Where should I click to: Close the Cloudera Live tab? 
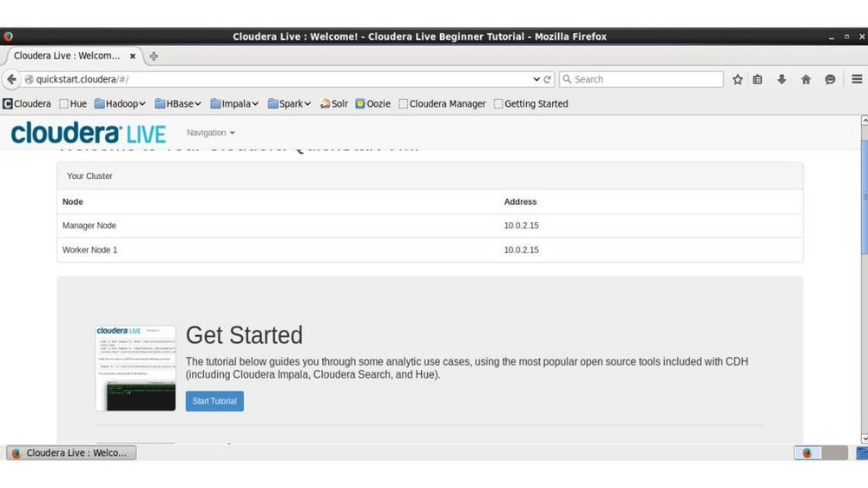point(132,56)
